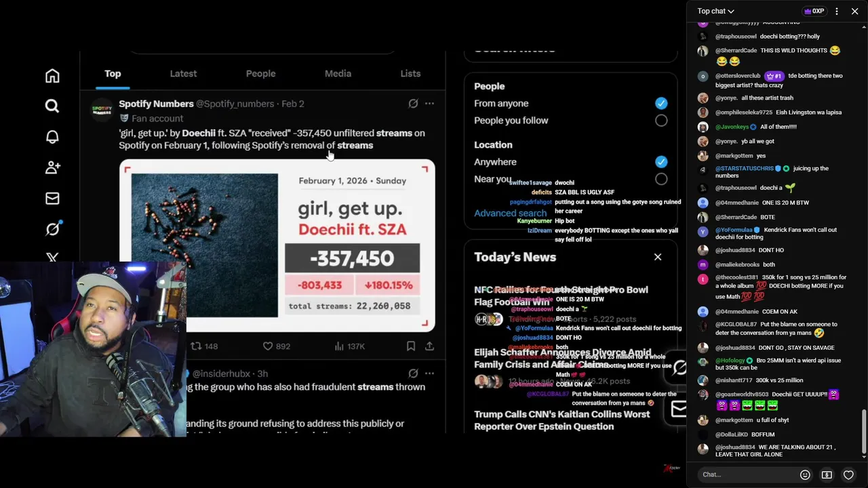Click @04mmedhanie 'ONE IS 20 M BTW' message
868x488 pixels.
[753, 203]
